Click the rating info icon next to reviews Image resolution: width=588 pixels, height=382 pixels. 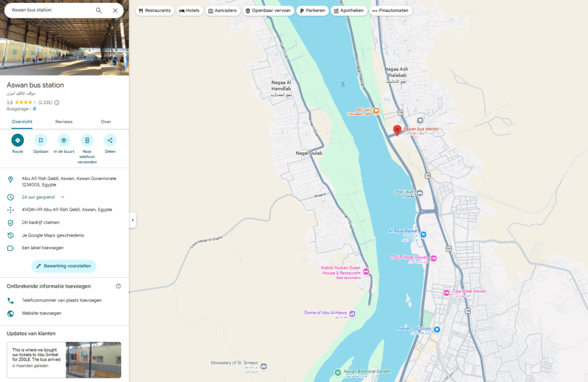(x=57, y=102)
